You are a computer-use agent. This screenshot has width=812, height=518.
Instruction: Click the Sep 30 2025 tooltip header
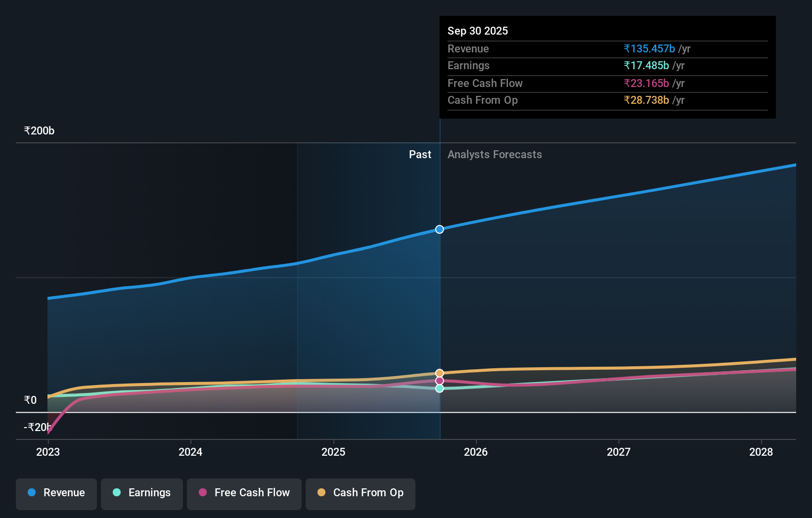tap(478, 31)
